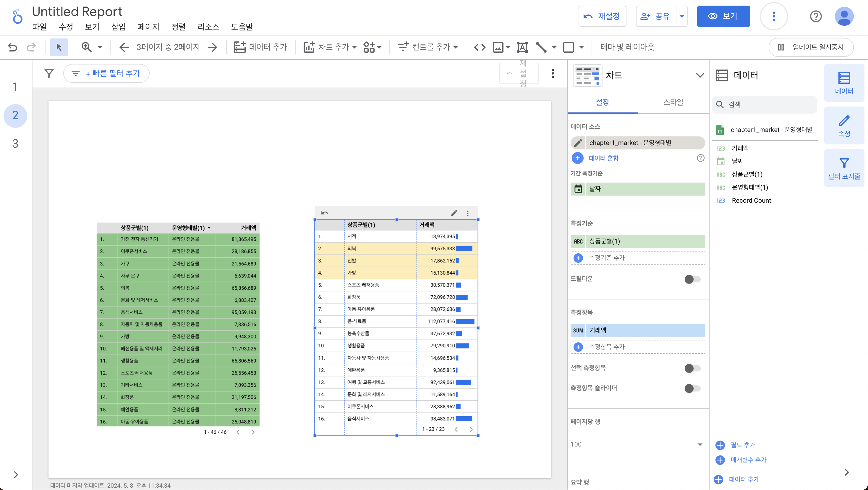Open the 필터 표시줄 side panel
Viewport: 868px width, 490px height.
click(844, 168)
